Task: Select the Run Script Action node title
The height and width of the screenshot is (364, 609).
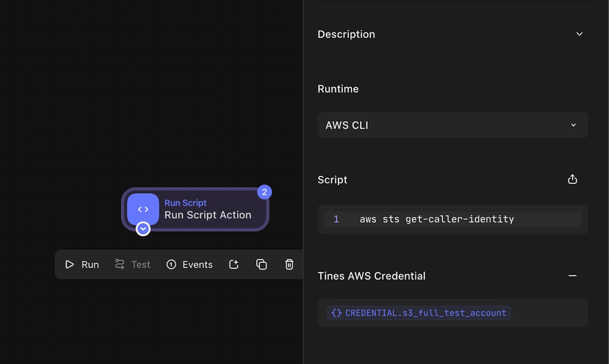Action: coord(208,215)
